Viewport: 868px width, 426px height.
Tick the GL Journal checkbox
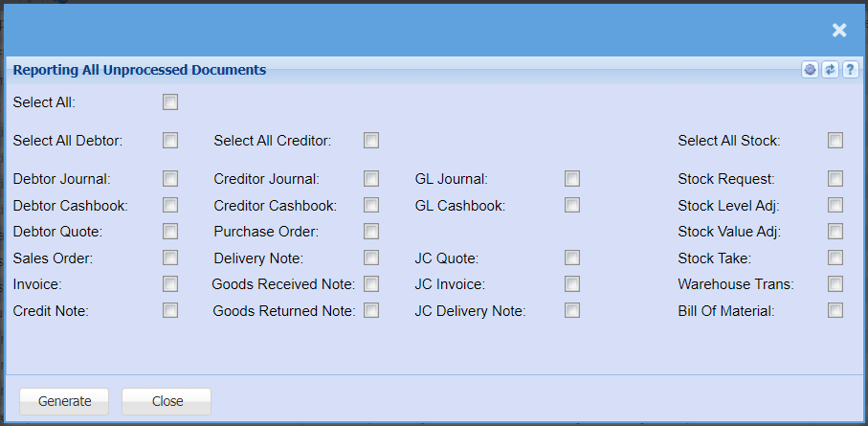(x=572, y=178)
